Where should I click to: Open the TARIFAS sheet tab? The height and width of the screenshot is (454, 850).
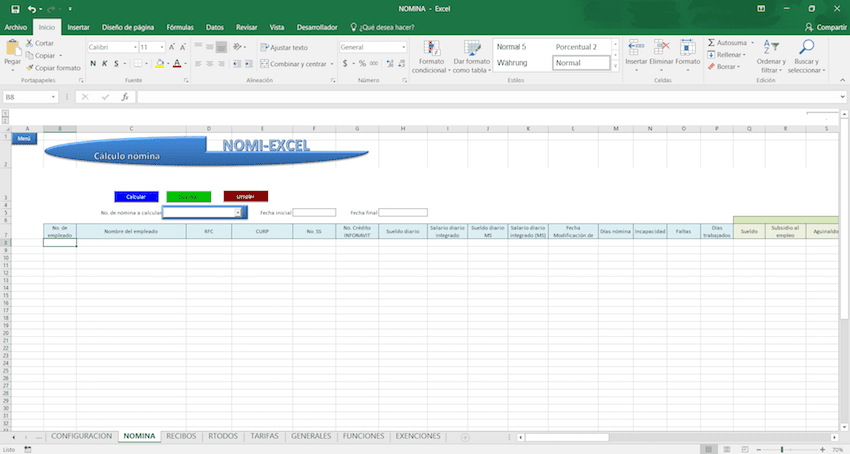(x=265, y=436)
